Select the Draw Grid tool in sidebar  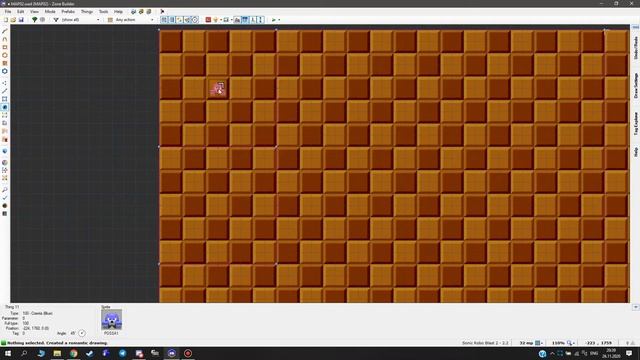tap(5, 63)
